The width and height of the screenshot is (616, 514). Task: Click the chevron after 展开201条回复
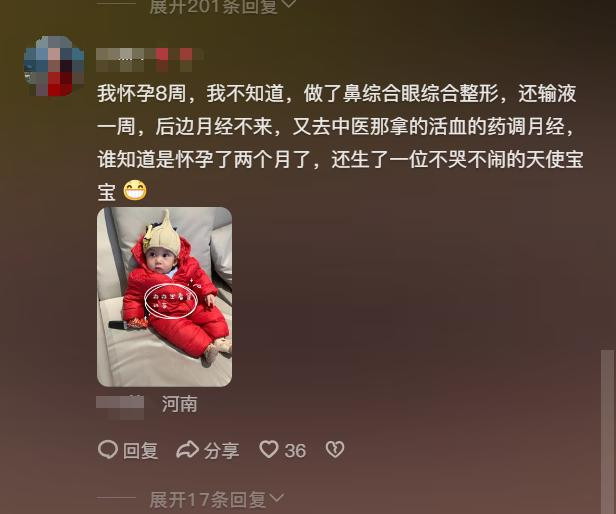[x=289, y=5]
